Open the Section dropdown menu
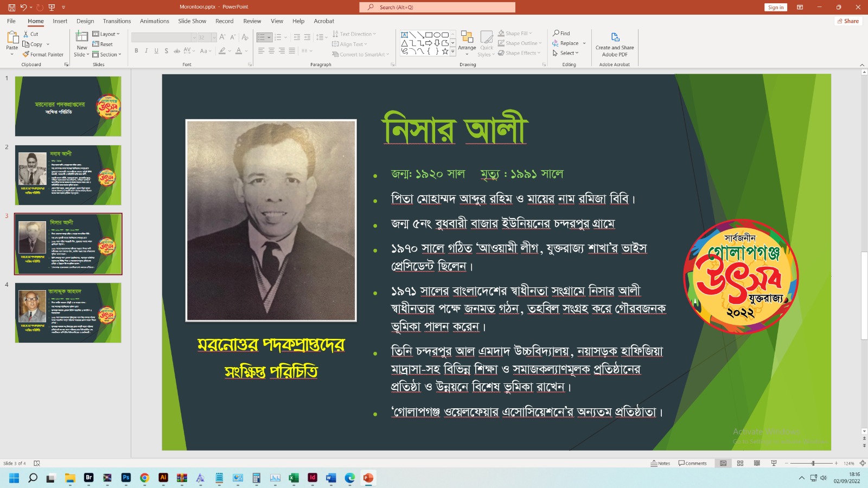868x488 pixels. [x=107, y=55]
